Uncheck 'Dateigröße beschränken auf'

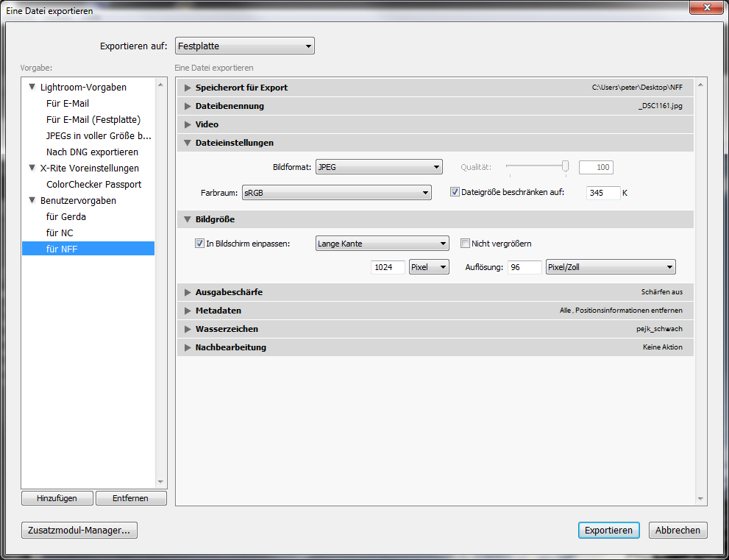tap(455, 191)
